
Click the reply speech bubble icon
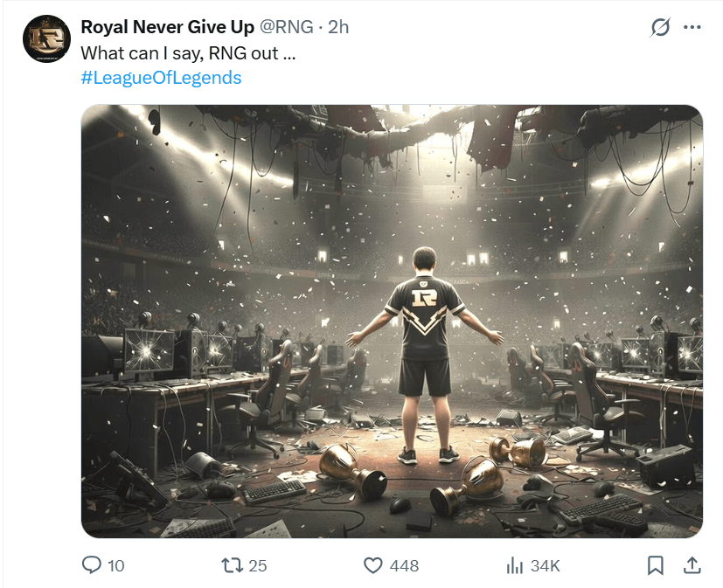click(92, 566)
